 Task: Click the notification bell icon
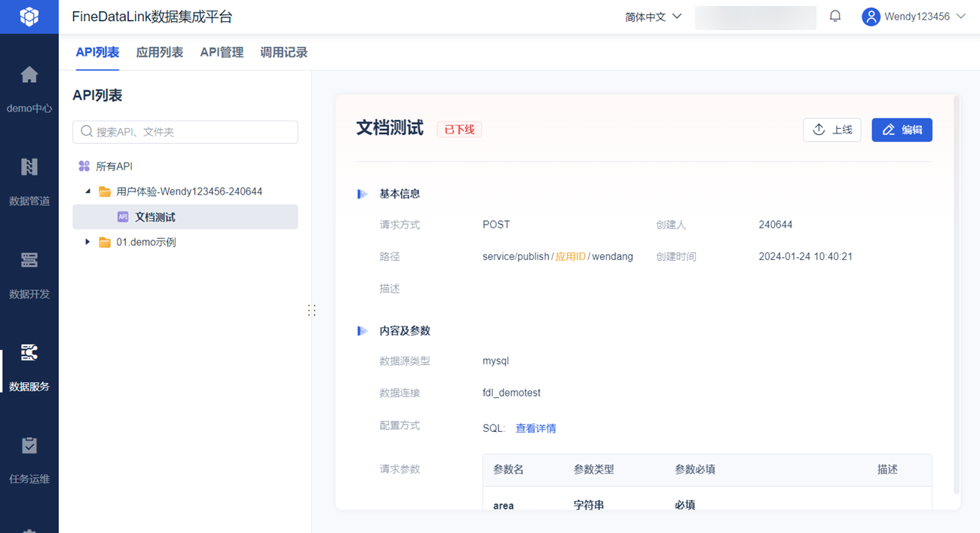(x=835, y=16)
